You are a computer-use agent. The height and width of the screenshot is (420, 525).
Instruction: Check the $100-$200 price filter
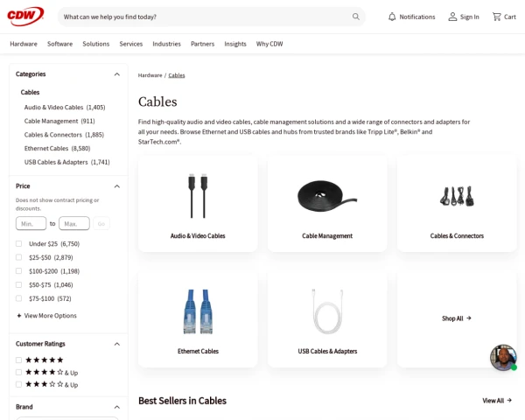18,271
